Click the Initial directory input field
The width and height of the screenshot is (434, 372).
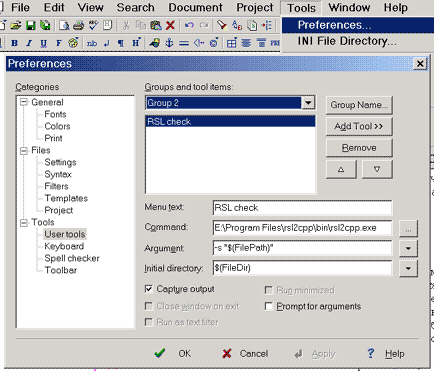302,268
